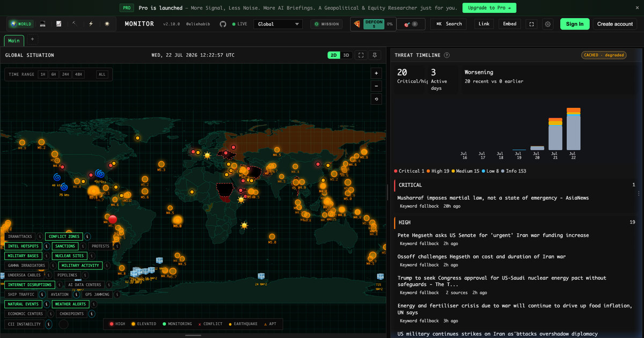Enable the Gamma Irradiators layer
644x338 pixels.
coord(26,266)
